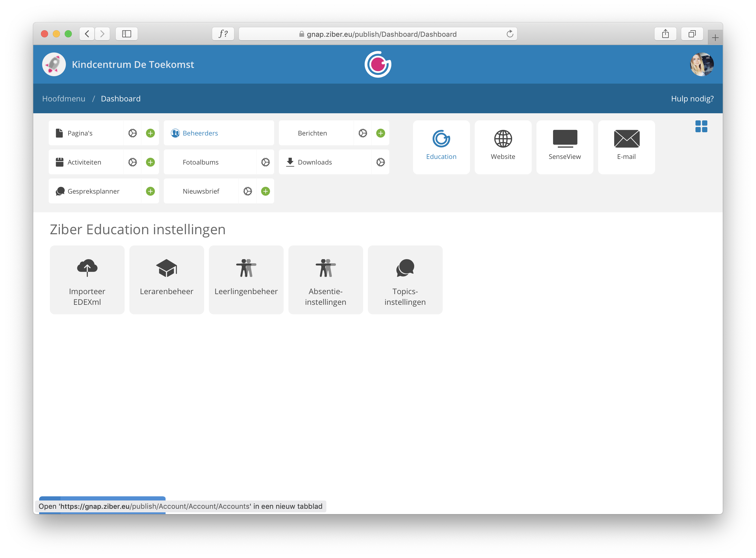
Task: Open Downloads settings gear
Action: [381, 162]
